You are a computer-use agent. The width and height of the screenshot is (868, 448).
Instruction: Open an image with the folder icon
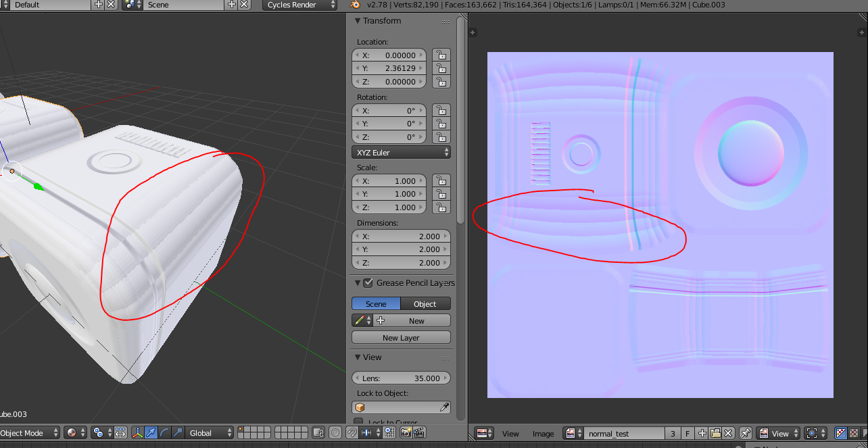(x=716, y=433)
